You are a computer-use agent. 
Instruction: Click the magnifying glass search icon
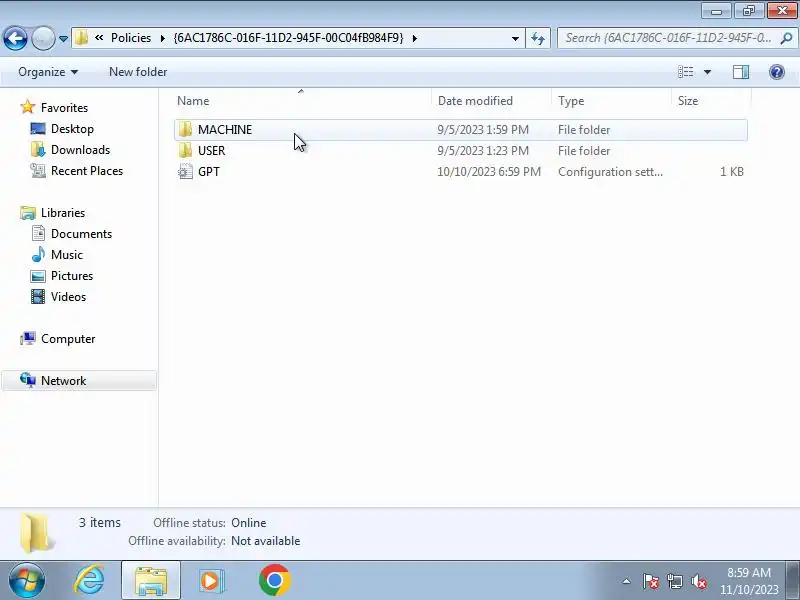pos(787,38)
